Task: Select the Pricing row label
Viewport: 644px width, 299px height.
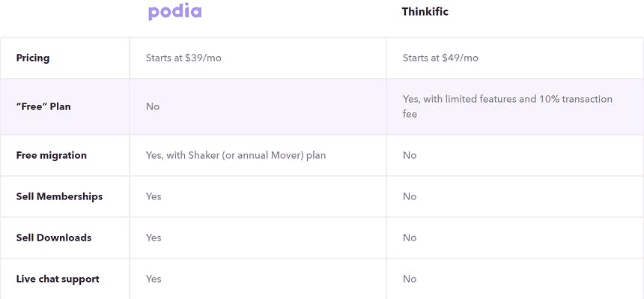Action: (x=33, y=58)
